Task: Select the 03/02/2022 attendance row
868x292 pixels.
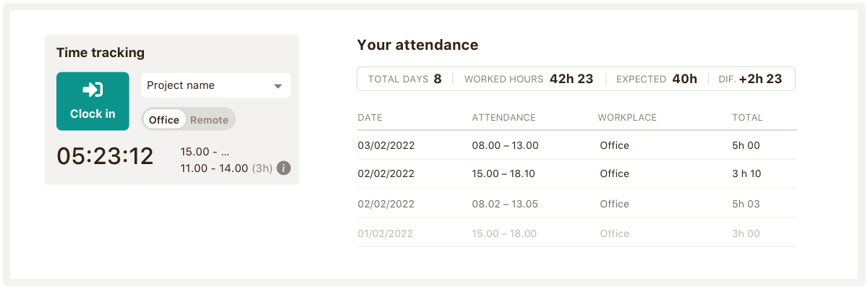Action: point(386,145)
